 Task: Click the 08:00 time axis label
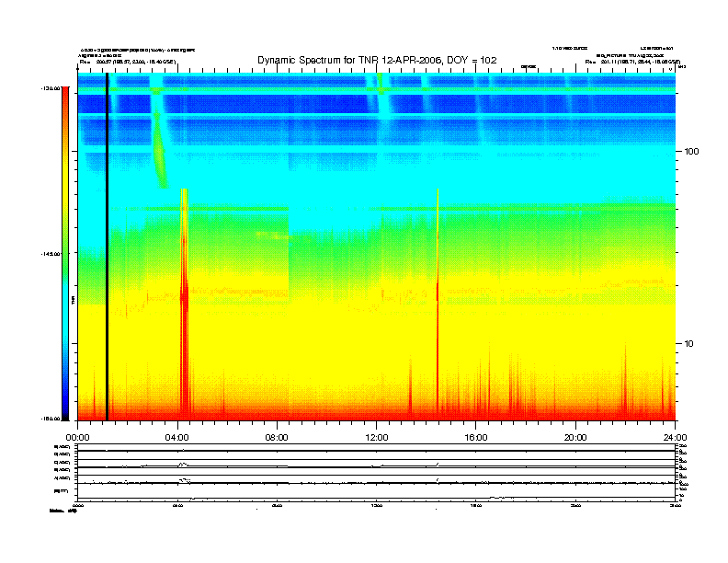pyautogui.click(x=277, y=438)
